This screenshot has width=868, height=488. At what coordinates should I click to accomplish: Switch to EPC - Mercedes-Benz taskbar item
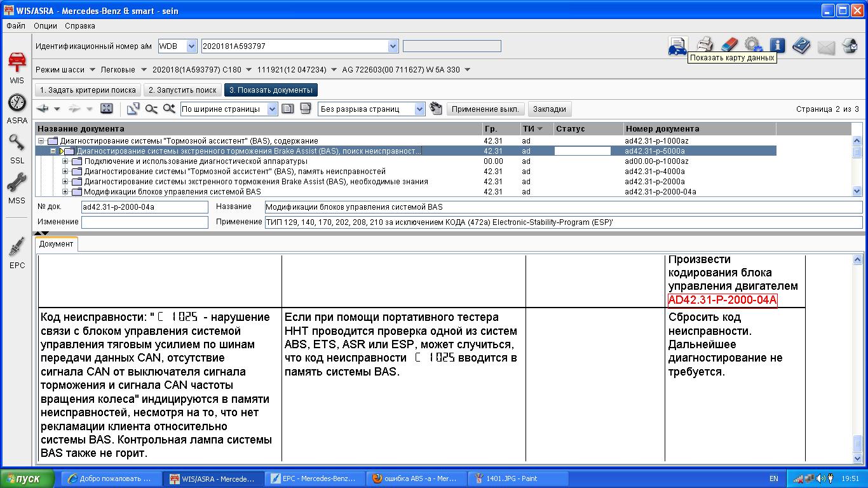click(x=315, y=478)
